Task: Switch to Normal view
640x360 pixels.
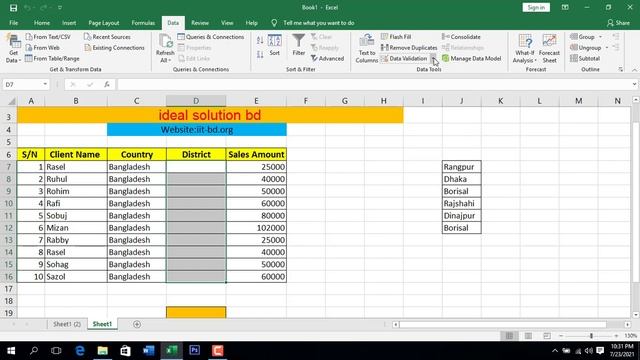Action: (509, 336)
